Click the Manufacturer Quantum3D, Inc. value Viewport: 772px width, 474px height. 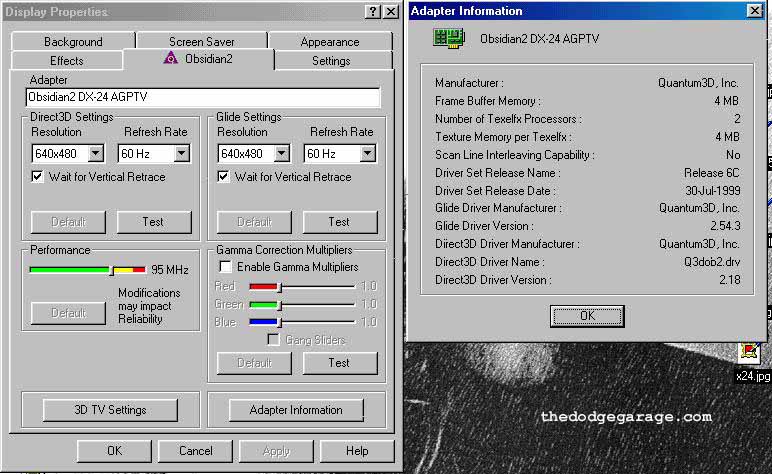[698, 83]
